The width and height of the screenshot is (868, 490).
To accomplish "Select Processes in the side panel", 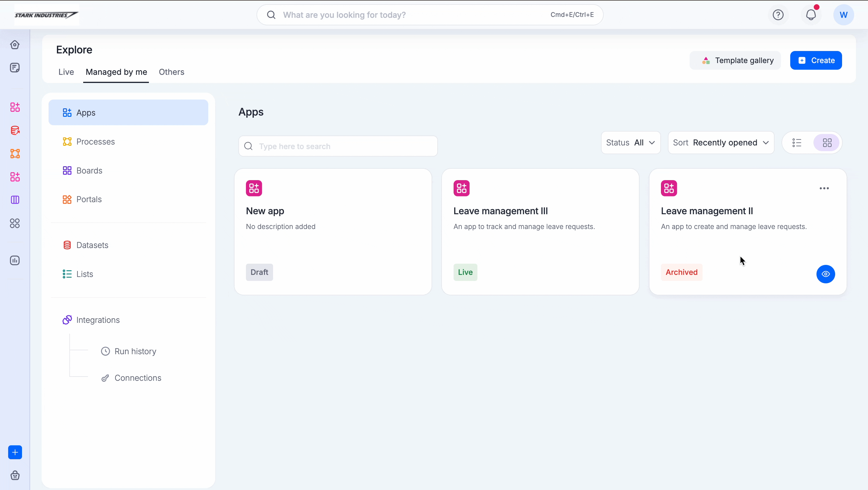I will [95, 142].
